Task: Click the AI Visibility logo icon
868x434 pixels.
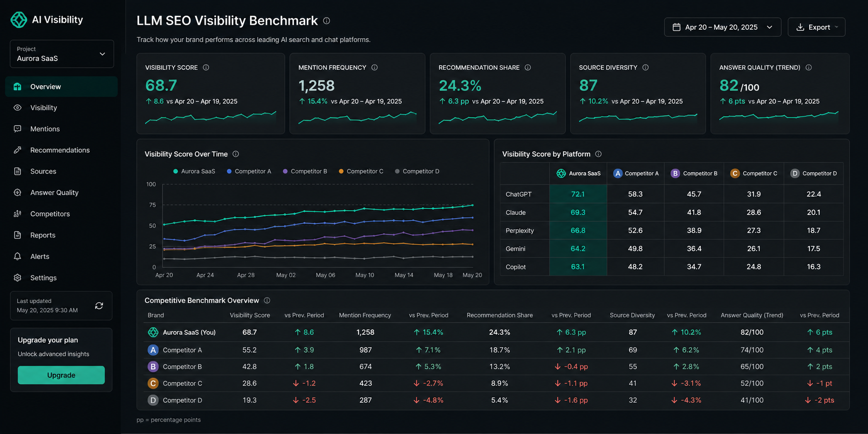Action: pos(19,20)
